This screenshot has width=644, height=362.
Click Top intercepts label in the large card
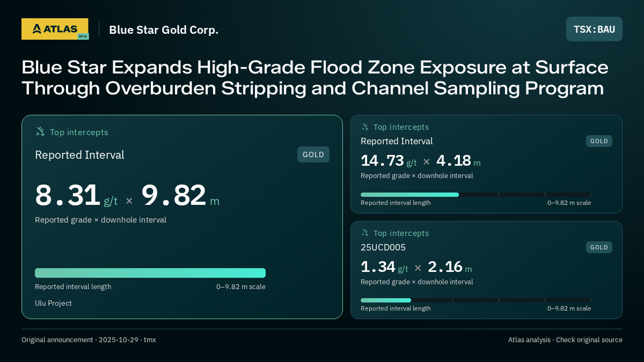coord(79,132)
